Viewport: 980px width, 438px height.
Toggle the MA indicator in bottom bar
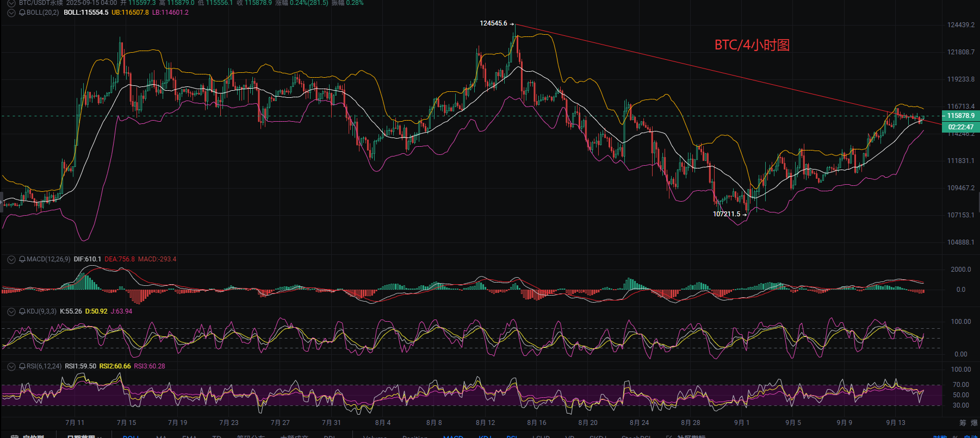[161, 436]
